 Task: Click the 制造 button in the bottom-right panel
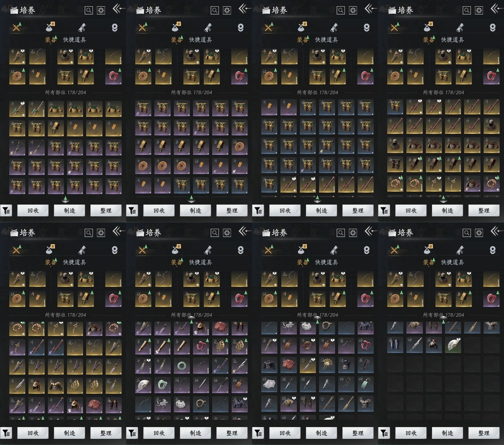[x=447, y=433]
